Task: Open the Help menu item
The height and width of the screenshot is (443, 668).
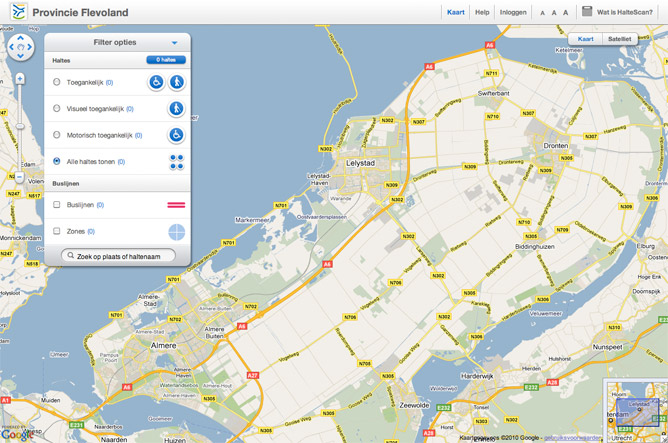Action: click(482, 12)
